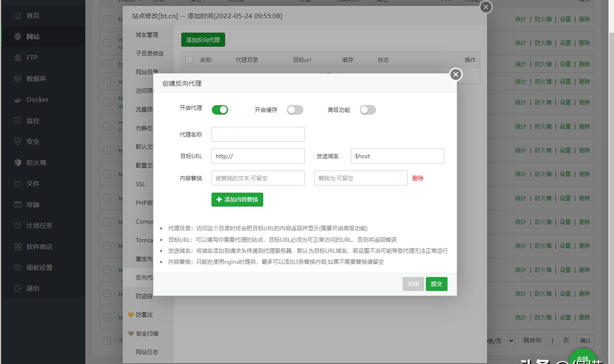Enable the 开启缓存 switch
This screenshot has height=364, width=614.
click(295, 110)
